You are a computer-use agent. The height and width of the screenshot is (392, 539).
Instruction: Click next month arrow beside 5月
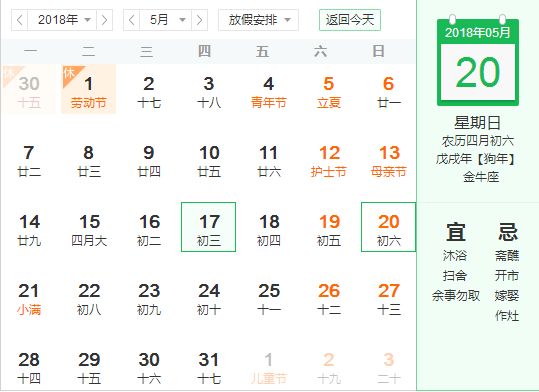(199, 20)
